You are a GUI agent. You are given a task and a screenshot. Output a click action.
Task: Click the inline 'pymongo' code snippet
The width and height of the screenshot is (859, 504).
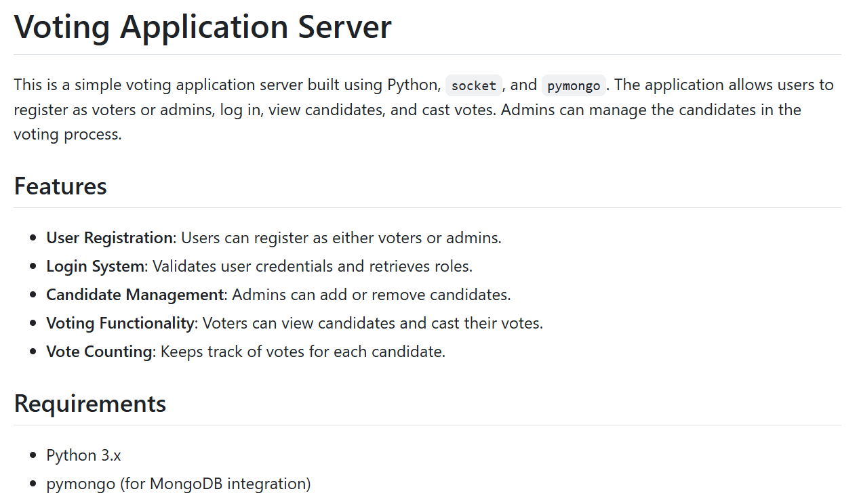574,85
